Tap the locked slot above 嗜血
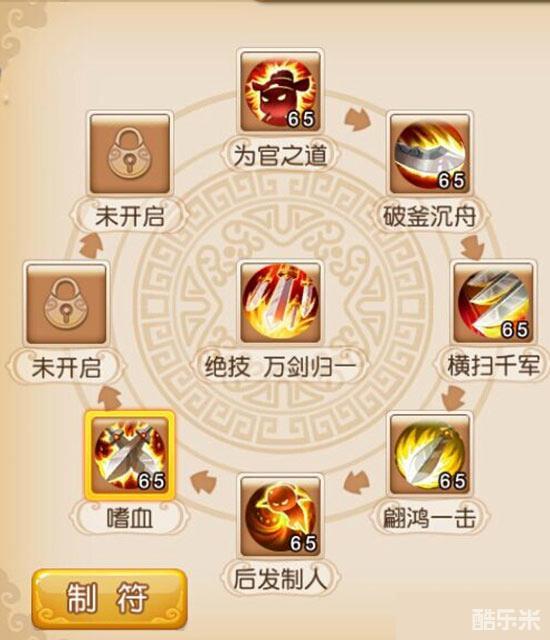Viewport: 550px width, 640px height. tap(67, 304)
